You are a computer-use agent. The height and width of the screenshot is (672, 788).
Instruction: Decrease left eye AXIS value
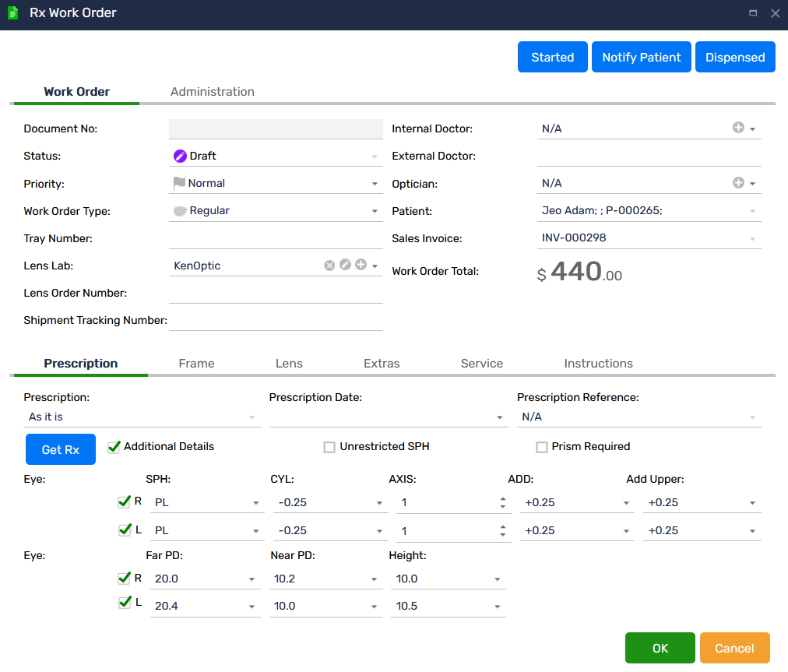coord(503,535)
